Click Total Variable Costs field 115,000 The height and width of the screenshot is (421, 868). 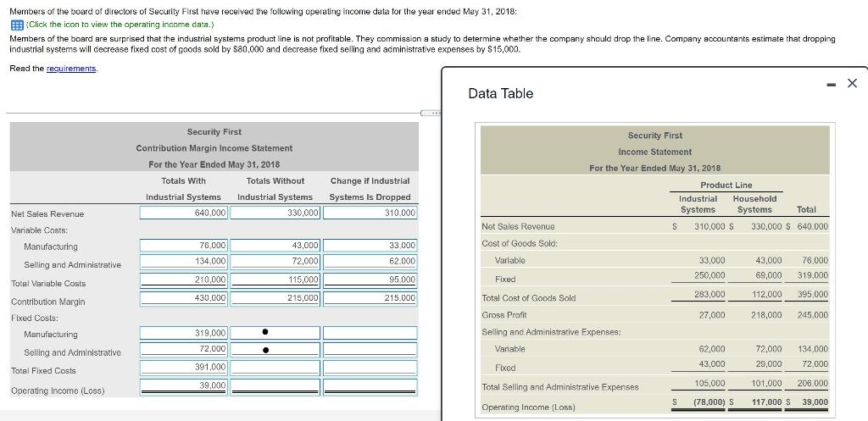point(275,280)
